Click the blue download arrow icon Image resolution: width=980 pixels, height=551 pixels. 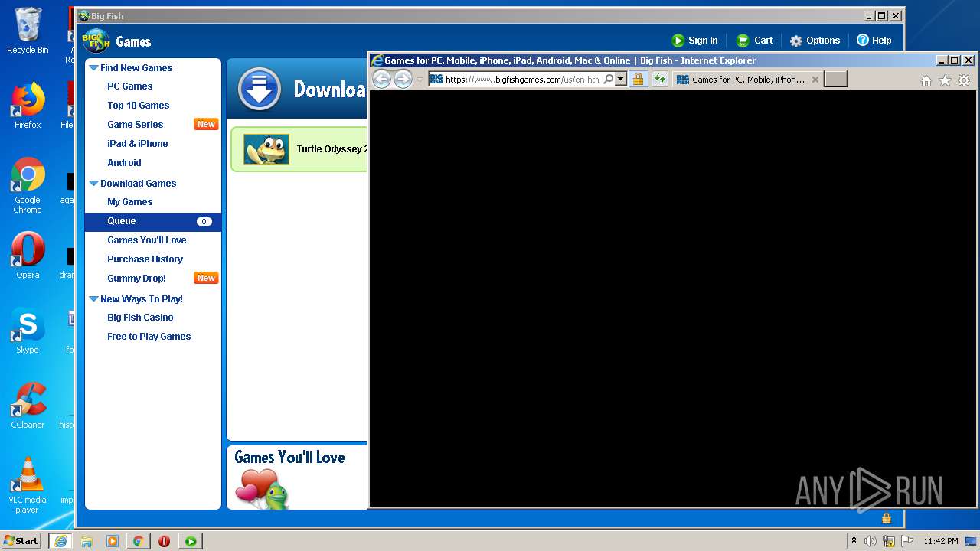click(260, 89)
